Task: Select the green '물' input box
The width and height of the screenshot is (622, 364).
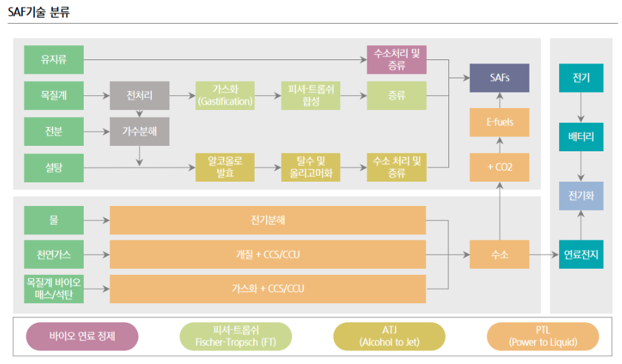Action: point(54,220)
